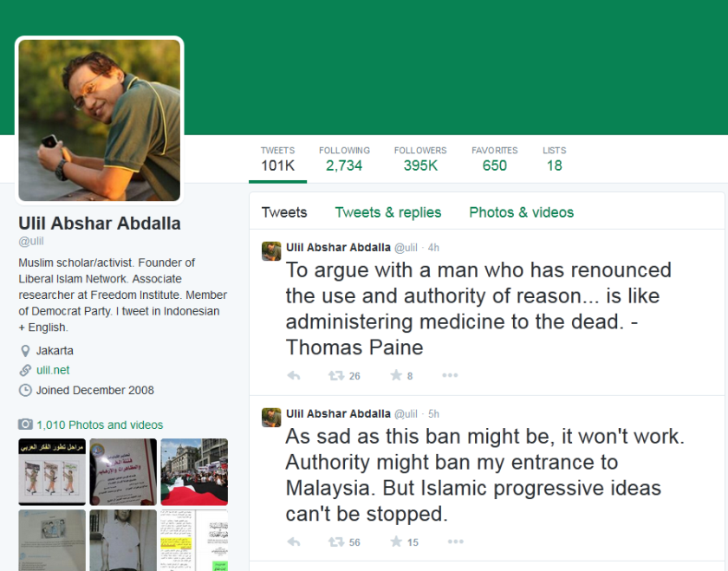728x571 pixels.
Task: Unstar the tweet showing 15 favorites
Action: [396, 541]
